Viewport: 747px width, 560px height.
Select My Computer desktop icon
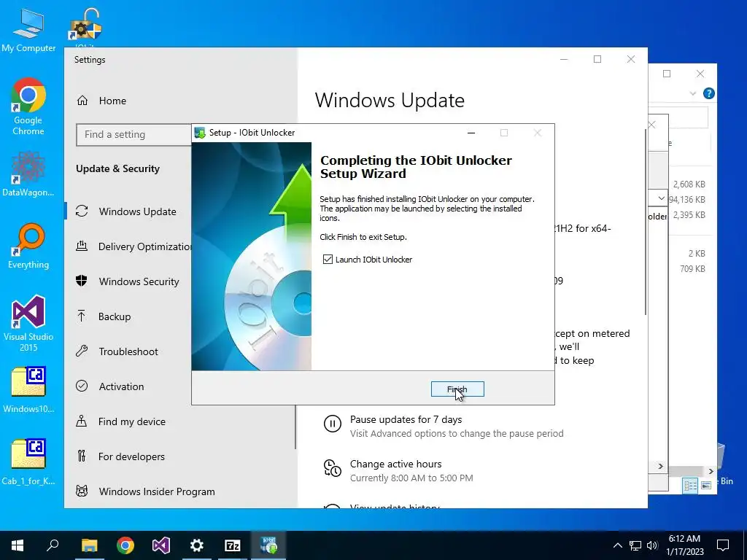28,31
